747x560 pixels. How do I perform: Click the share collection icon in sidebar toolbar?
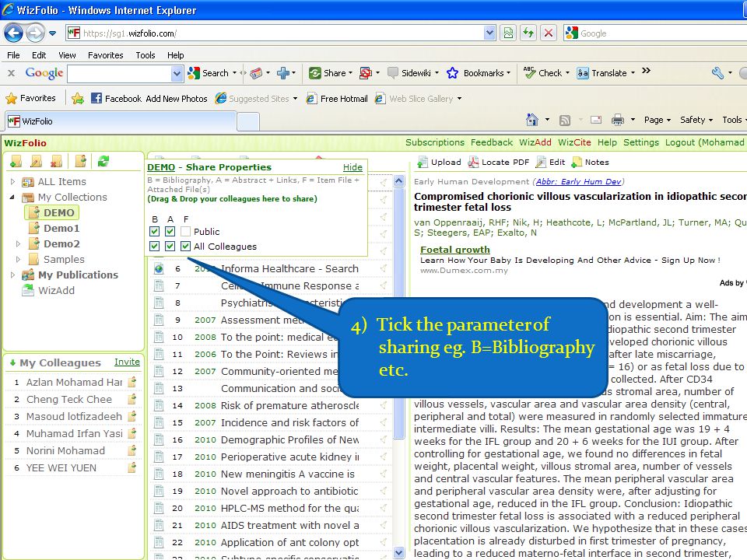click(80, 161)
